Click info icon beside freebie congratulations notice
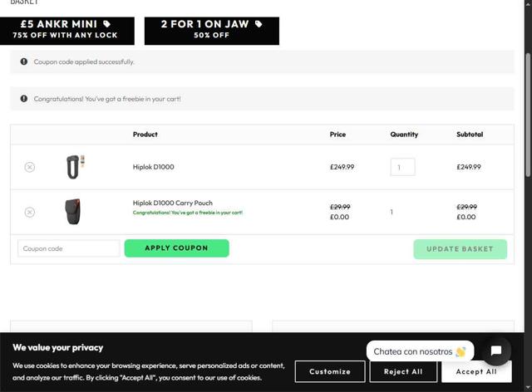 tap(24, 99)
